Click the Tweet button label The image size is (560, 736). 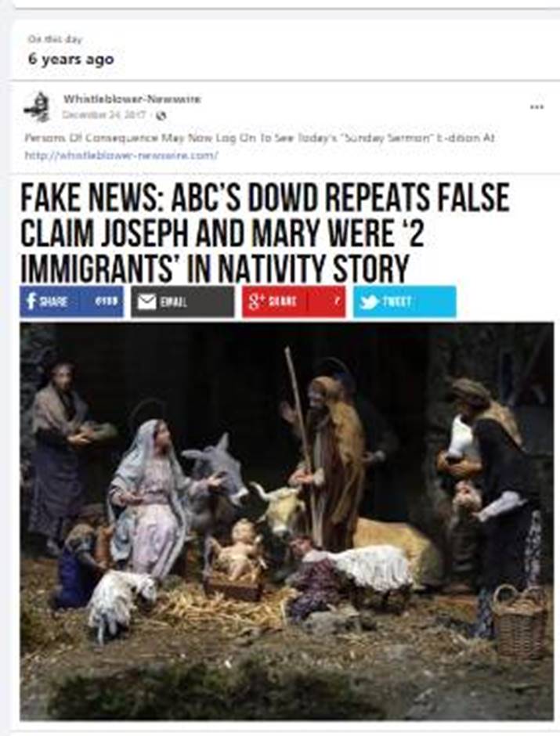point(397,301)
